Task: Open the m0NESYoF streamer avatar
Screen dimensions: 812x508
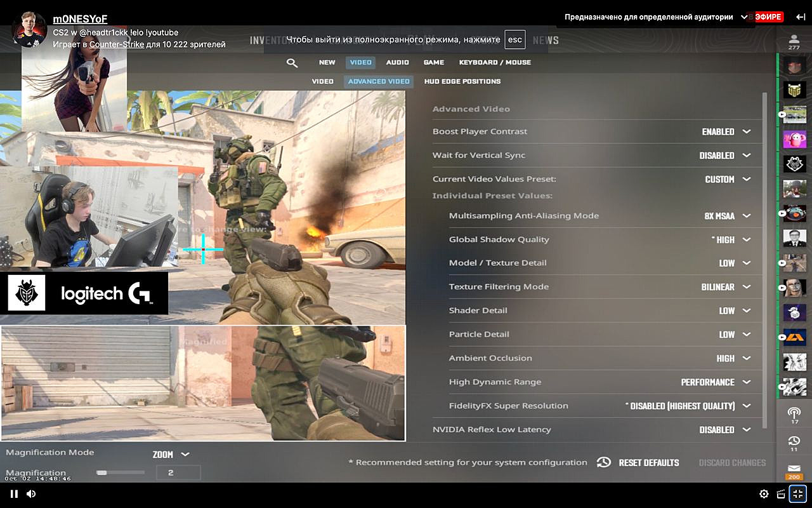Action: coord(29,29)
